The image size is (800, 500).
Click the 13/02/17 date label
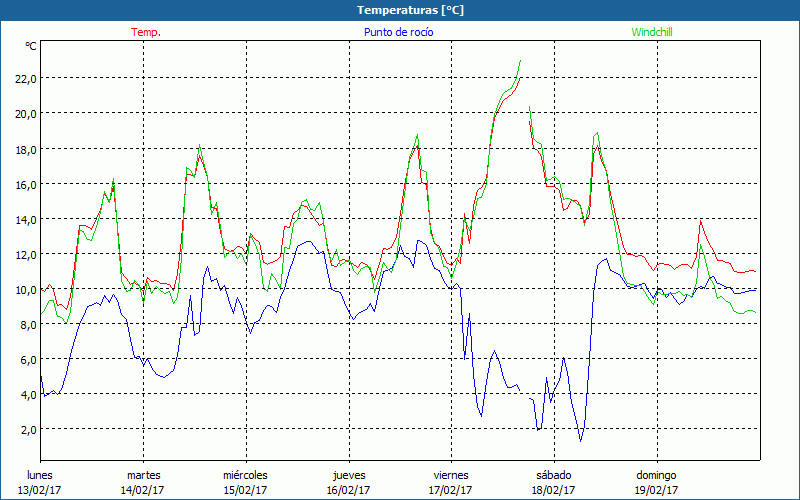pos(40,490)
